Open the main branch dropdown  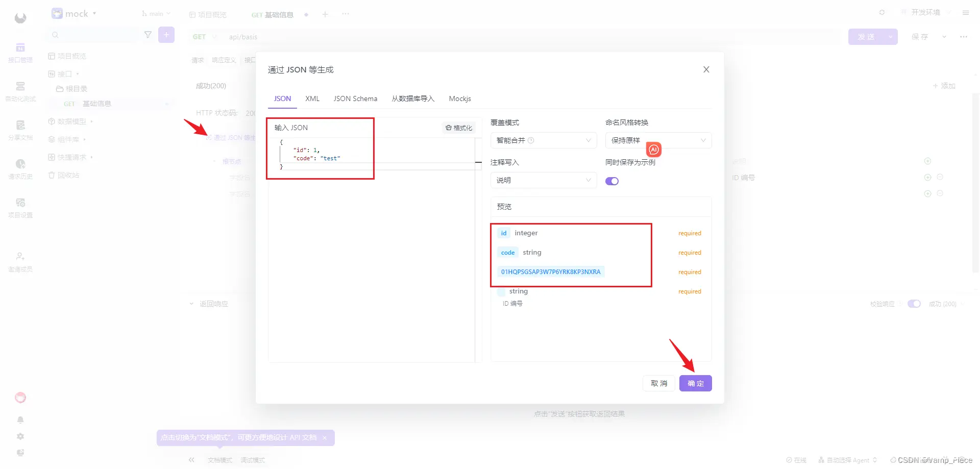click(x=156, y=14)
